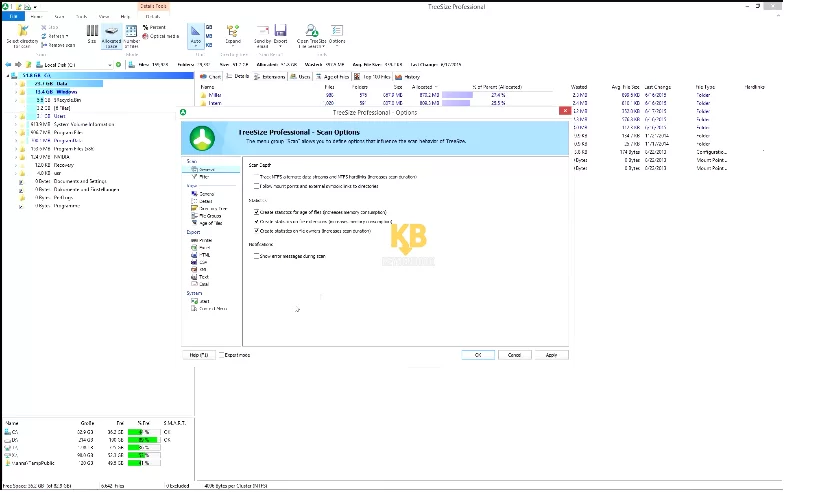The image size is (819, 492).
Task: Click the Size mode icon
Action: (x=92, y=34)
